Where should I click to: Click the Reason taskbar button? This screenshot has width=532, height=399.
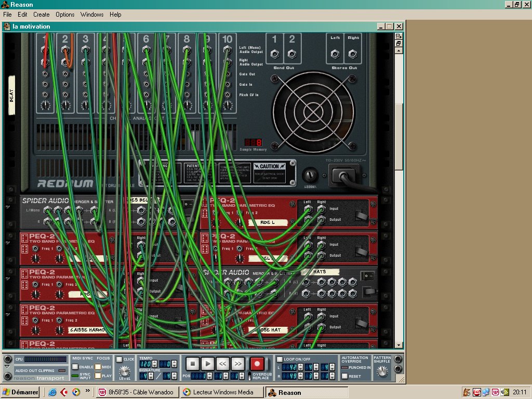click(307, 392)
